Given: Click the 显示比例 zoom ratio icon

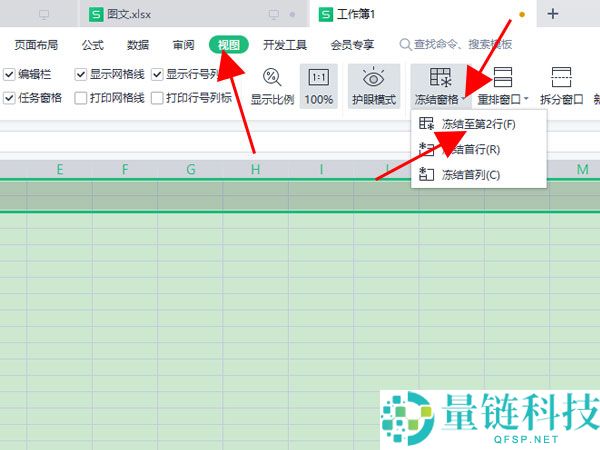Looking at the screenshot, I should [x=271, y=78].
